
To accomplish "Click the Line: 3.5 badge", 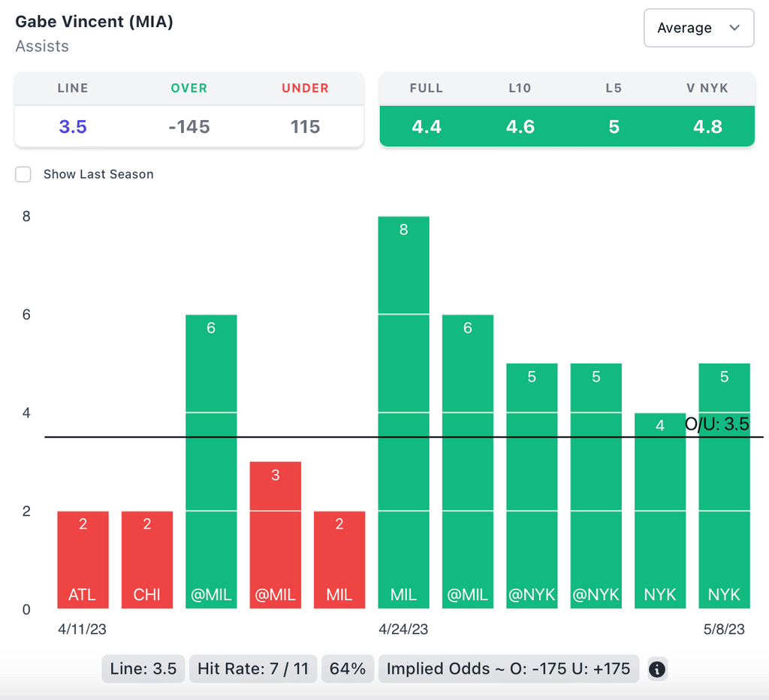I will click(x=143, y=668).
